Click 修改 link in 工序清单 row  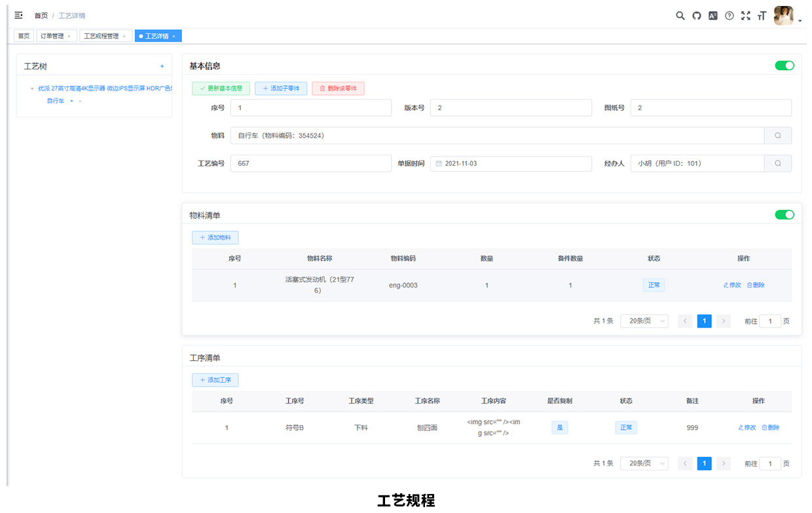point(747,428)
